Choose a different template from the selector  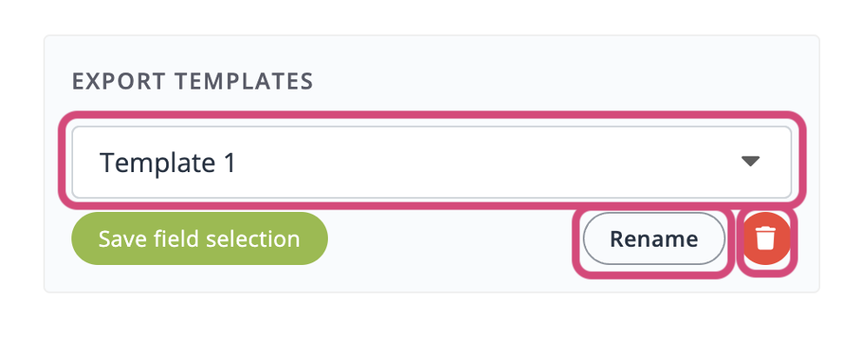point(431,162)
